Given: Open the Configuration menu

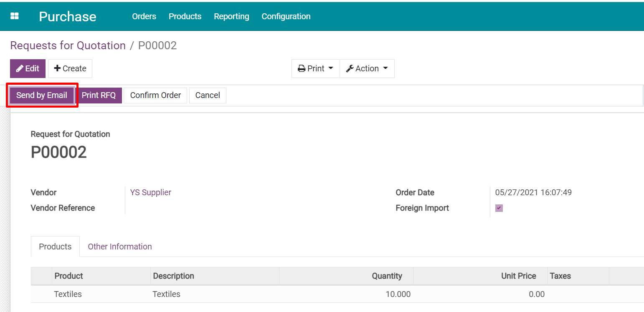Looking at the screenshot, I should 286,16.
